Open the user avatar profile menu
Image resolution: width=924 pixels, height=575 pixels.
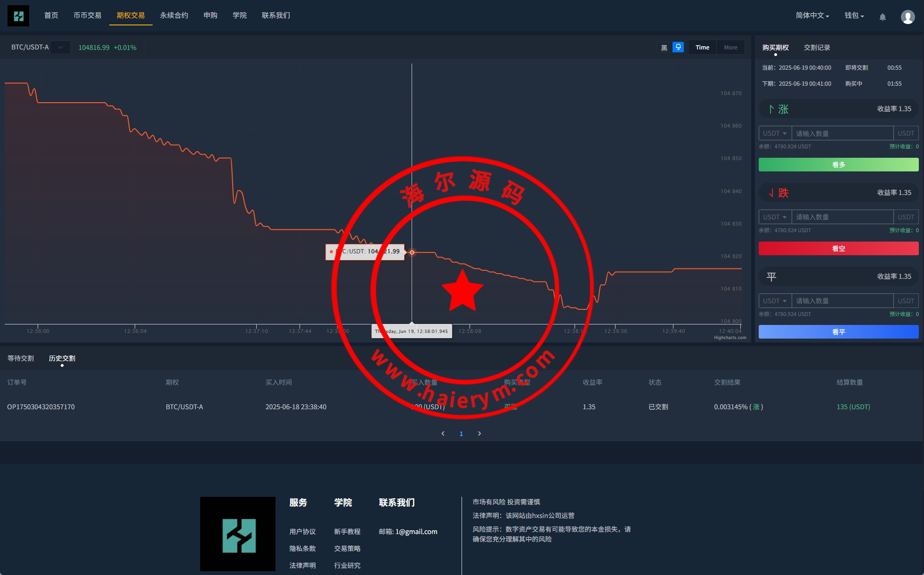pos(908,17)
